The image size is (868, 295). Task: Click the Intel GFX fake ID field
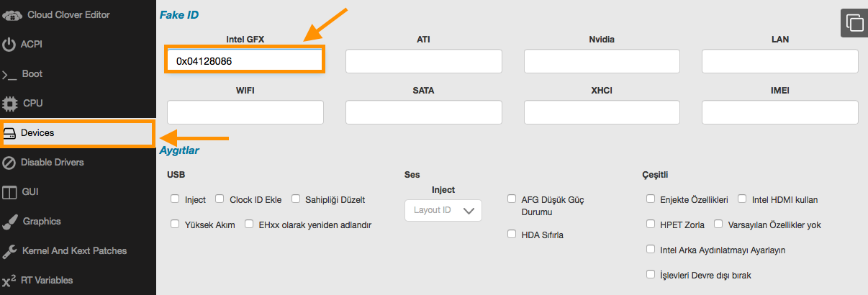(x=245, y=61)
